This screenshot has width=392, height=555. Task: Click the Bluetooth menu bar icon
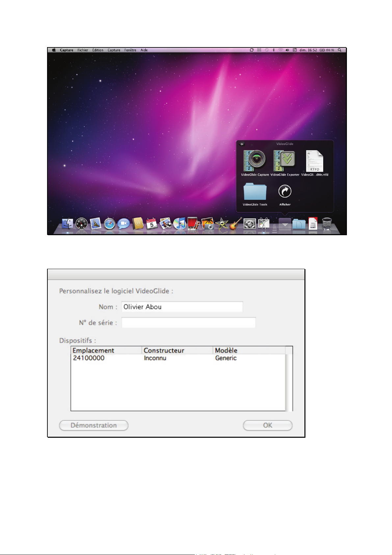coord(274,50)
